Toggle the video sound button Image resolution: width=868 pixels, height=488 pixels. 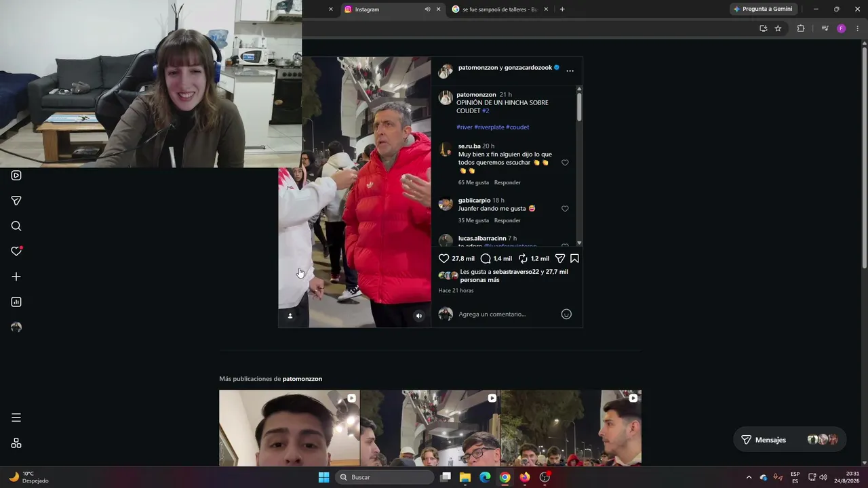419,316
